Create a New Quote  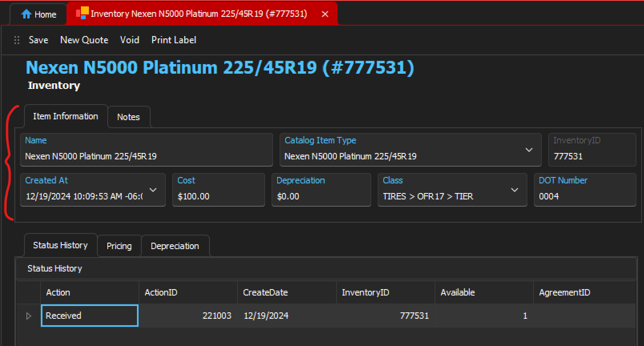(84, 40)
